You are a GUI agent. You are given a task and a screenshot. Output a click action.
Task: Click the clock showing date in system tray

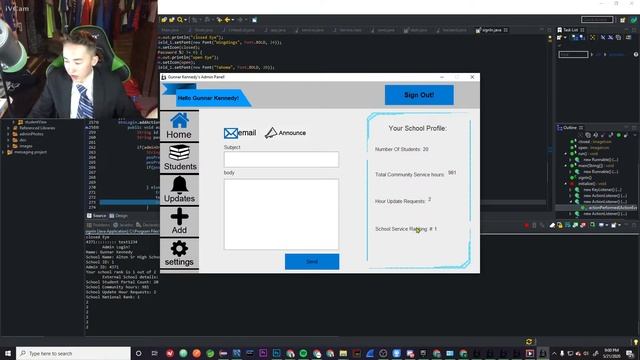pos(611,353)
